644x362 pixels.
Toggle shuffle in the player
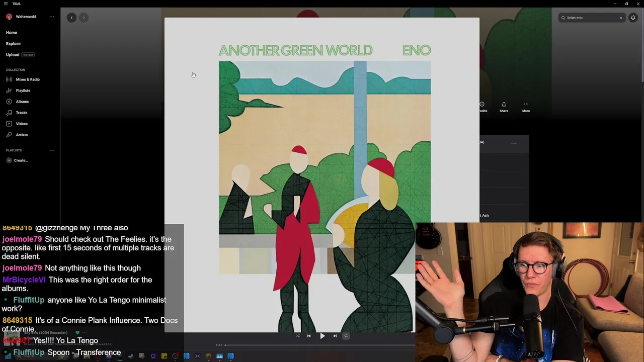[297, 336]
